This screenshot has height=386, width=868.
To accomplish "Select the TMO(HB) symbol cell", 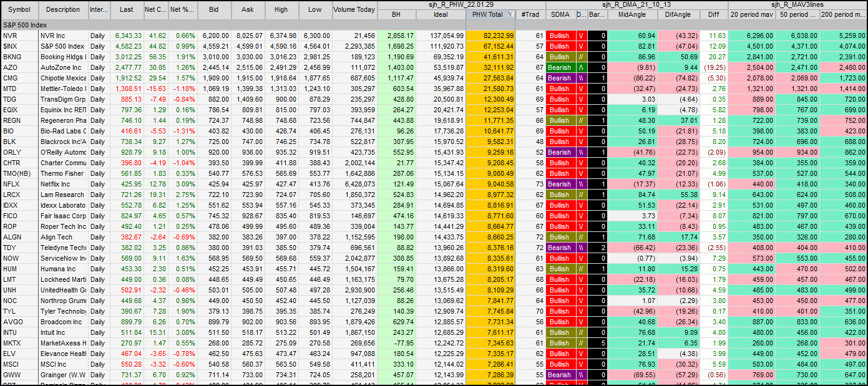I will coord(19,173).
